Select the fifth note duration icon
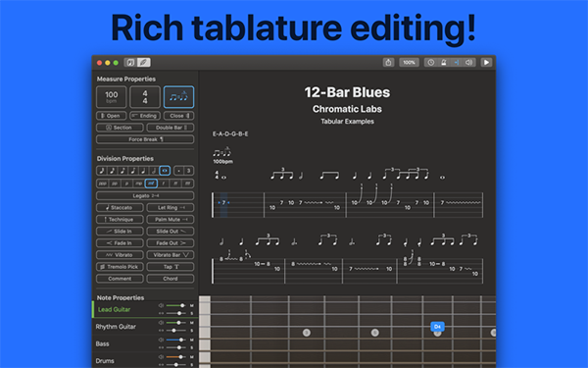This screenshot has width=588, height=368. point(143,171)
